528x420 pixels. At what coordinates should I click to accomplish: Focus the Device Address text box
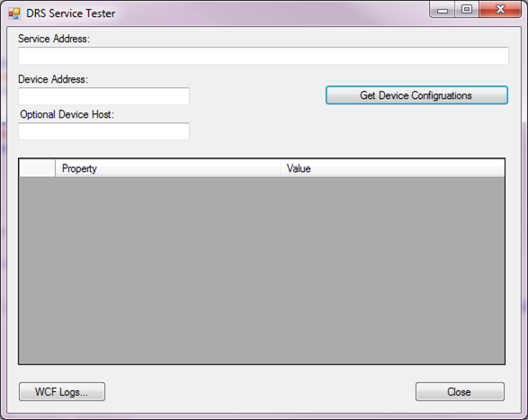(103, 96)
